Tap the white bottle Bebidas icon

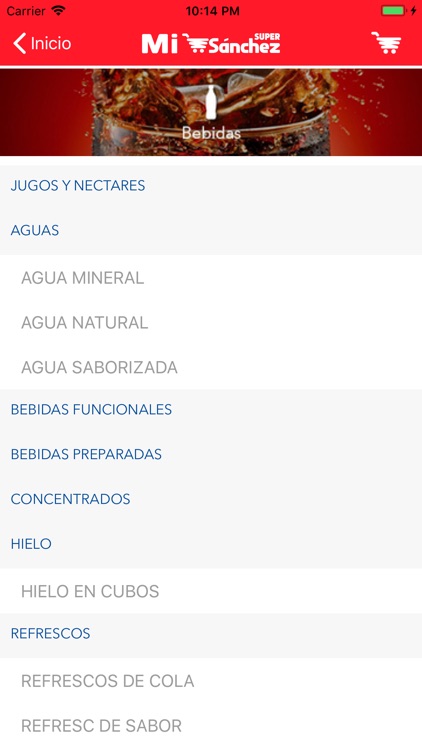pyautogui.click(x=211, y=102)
